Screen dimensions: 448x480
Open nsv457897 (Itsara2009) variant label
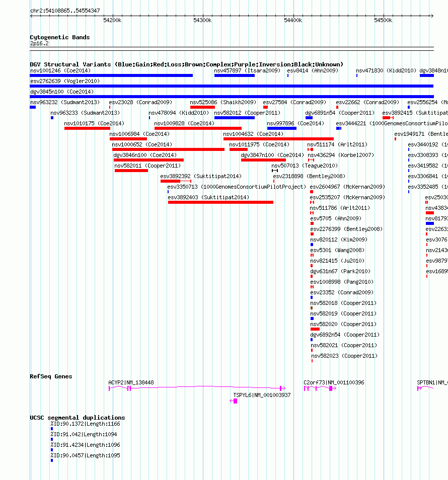coord(247,70)
